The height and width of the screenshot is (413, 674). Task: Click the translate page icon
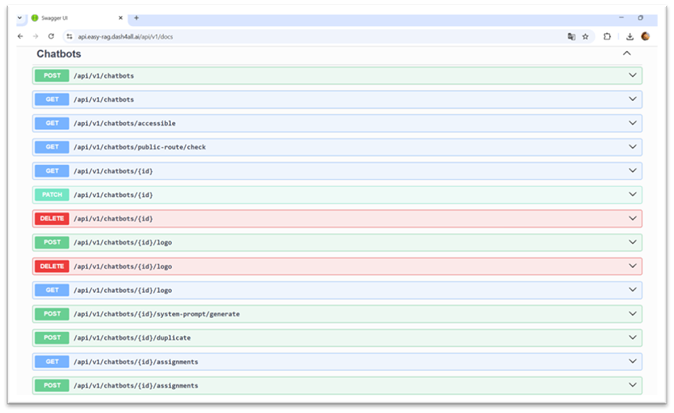click(x=571, y=37)
